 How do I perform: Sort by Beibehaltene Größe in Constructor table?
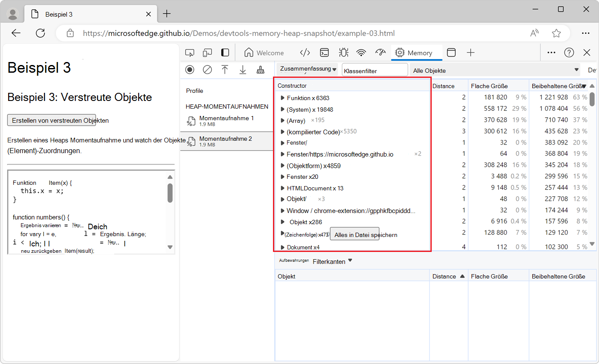pyautogui.click(x=559, y=86)
